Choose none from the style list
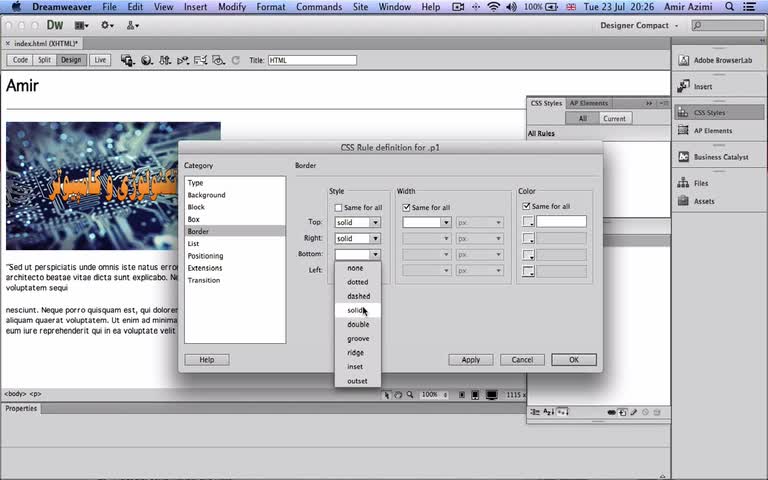Screen dimensions: 768x480 coord(358,268)
